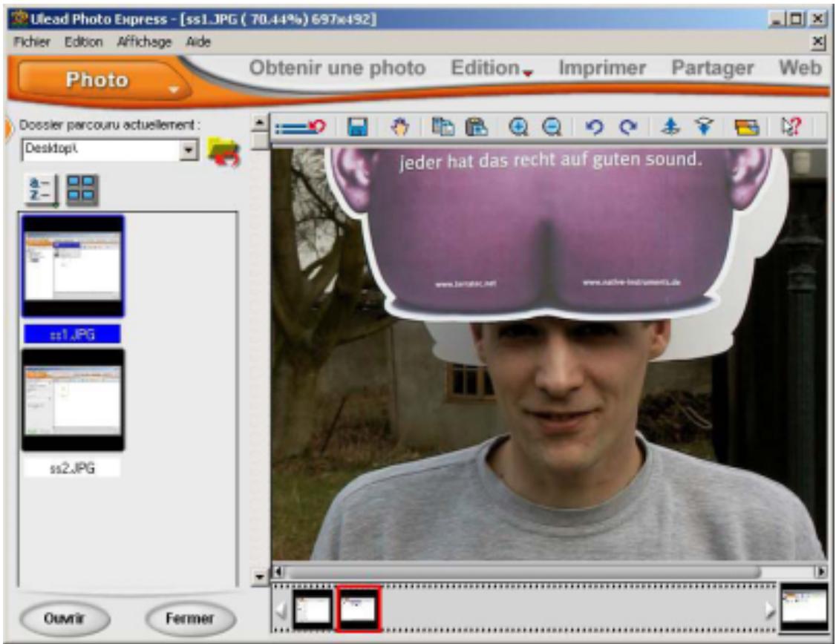Expand the Edition tab's red dropdown arrow
The height and width of the screenshot is (644, 836).
point(528,73)
